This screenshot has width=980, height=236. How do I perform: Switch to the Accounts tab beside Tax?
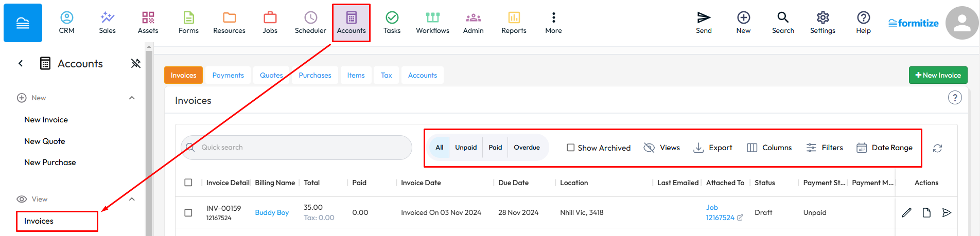point(422,75)
